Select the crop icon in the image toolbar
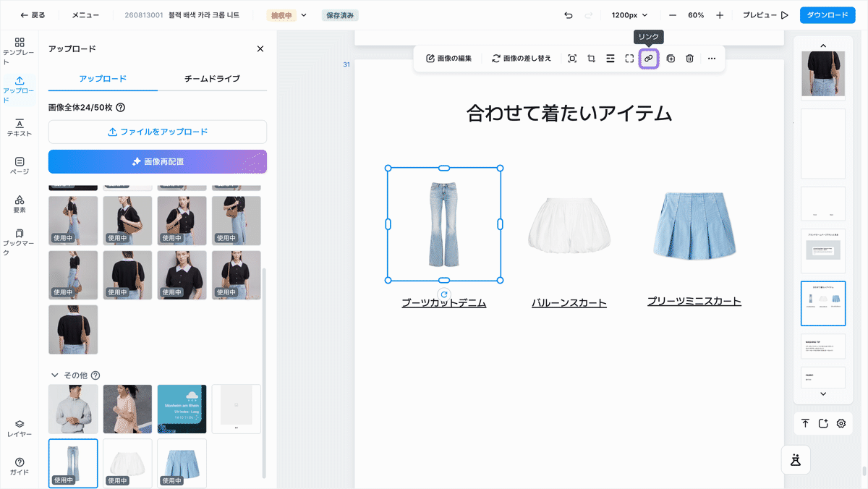Screen dimensions: 868x489 point(591,59)
